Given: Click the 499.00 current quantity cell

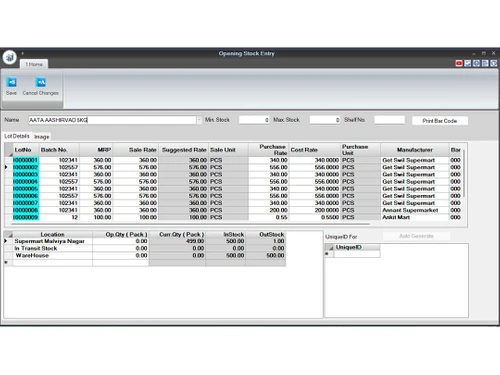Looking at the screenshot, I should tap(177, 241).
